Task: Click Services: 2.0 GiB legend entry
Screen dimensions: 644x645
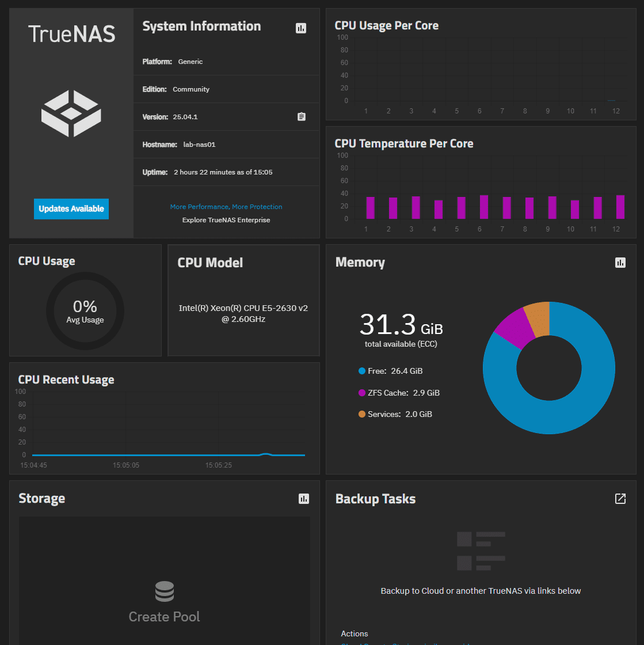Action: 395,414
